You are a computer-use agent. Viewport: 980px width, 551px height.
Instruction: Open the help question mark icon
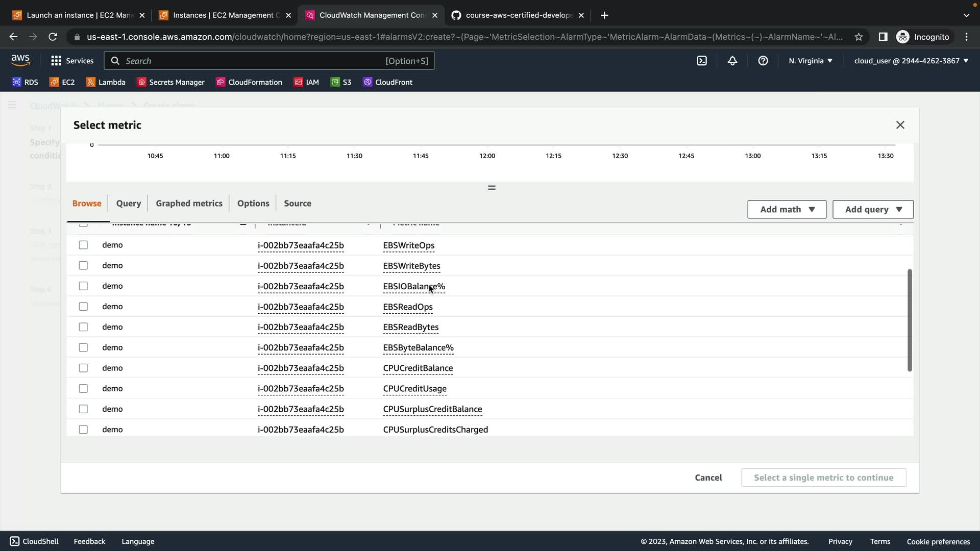click(x=763, y=61)
